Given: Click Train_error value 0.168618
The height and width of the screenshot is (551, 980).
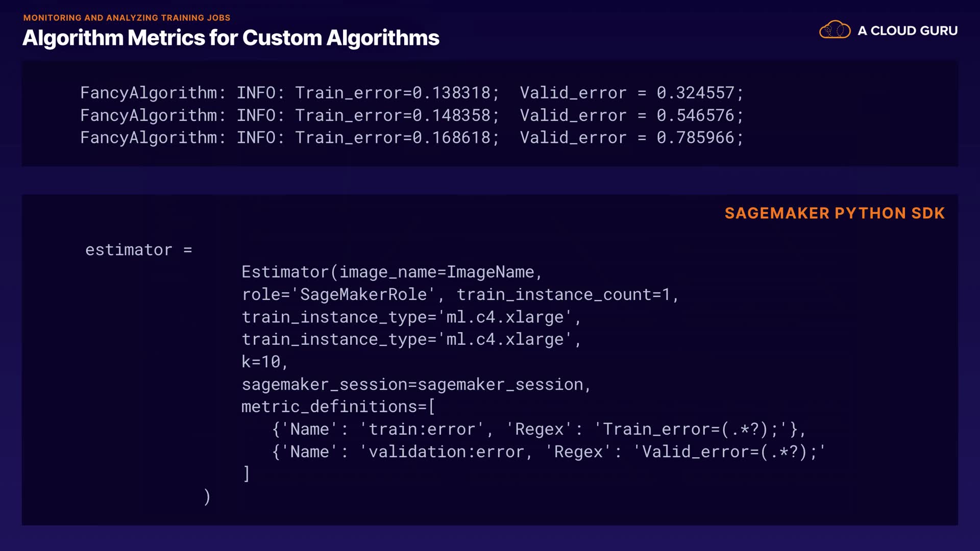Looking at the screenshot, I should [451, 138].
